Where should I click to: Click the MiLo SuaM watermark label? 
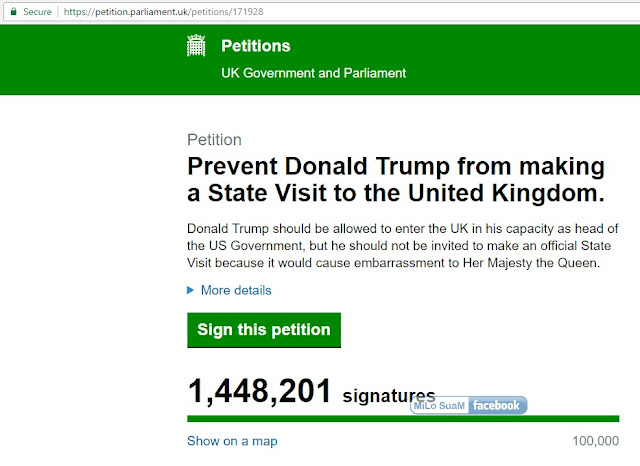[x=439, y=406]
